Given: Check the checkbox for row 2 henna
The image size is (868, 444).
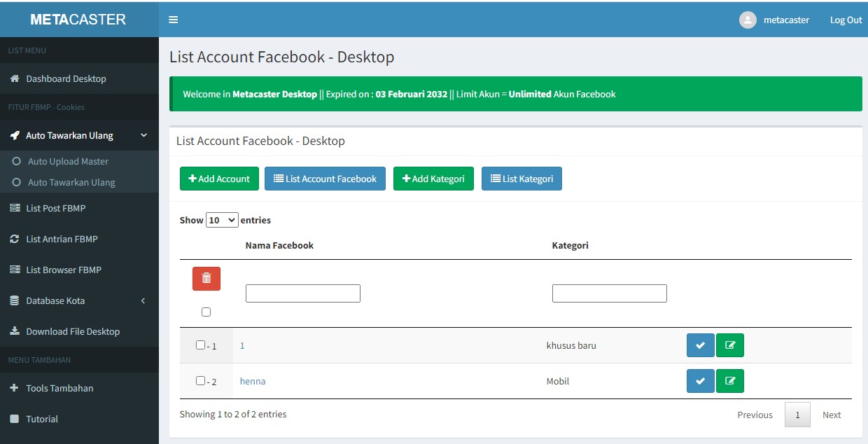Looking at the screenshot, I should pyautogui.click(x=201, y=380).
